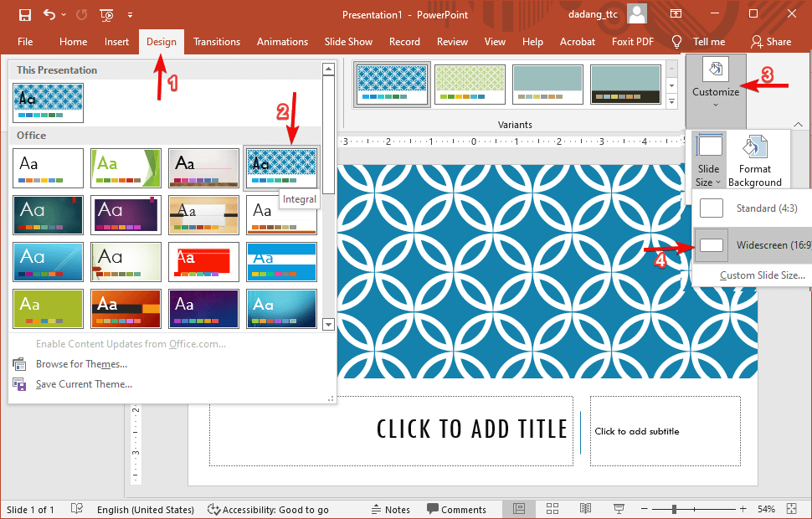Switch to Slide Sorter view
The image size is (812, 519).
point(552,509)
